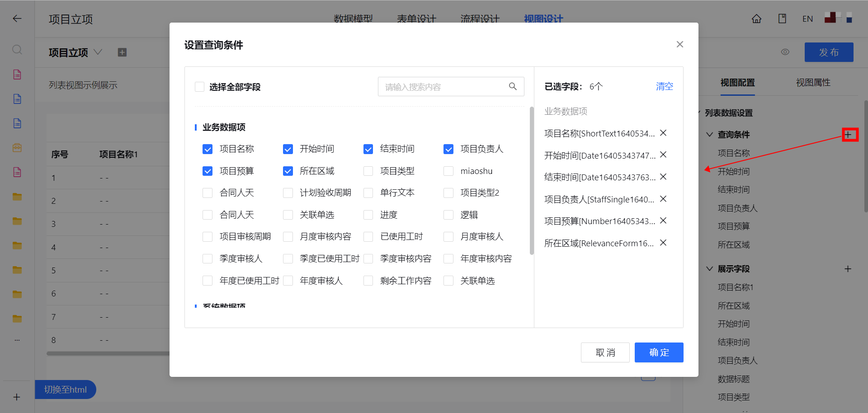Click the back arrow icon
The width and height of the screenshot is (868, 413).
point(17,19)
